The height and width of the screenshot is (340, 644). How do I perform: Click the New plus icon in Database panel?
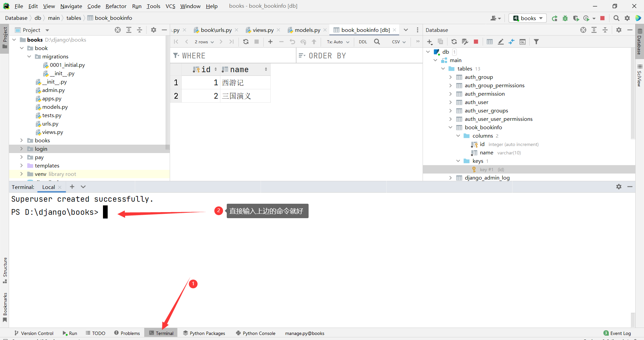click(430, 42)
